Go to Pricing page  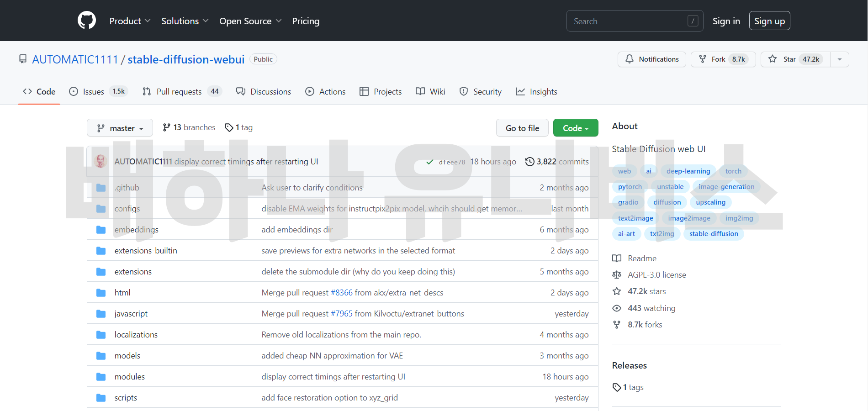(306, 21)
